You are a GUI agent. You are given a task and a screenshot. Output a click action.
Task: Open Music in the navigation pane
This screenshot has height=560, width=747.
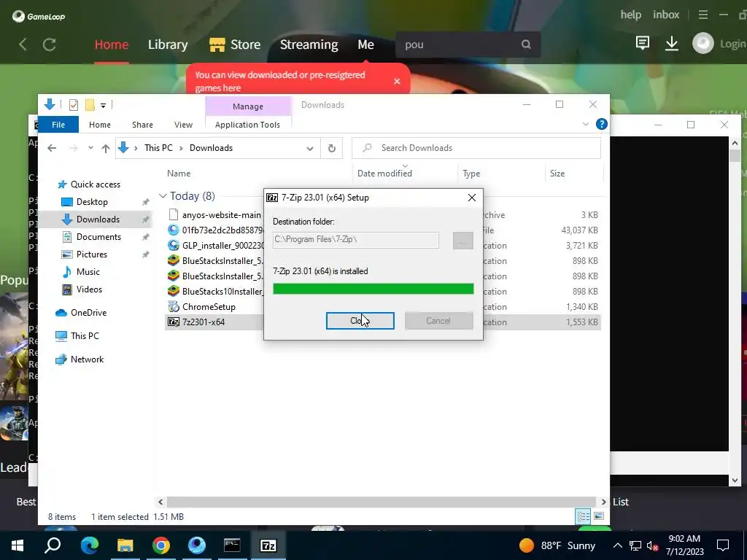coord(88,272)
